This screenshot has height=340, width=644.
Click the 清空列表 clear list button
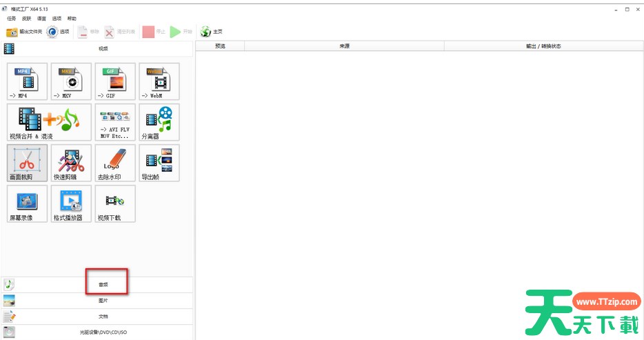pyautogui.click(x=119, y=32)
